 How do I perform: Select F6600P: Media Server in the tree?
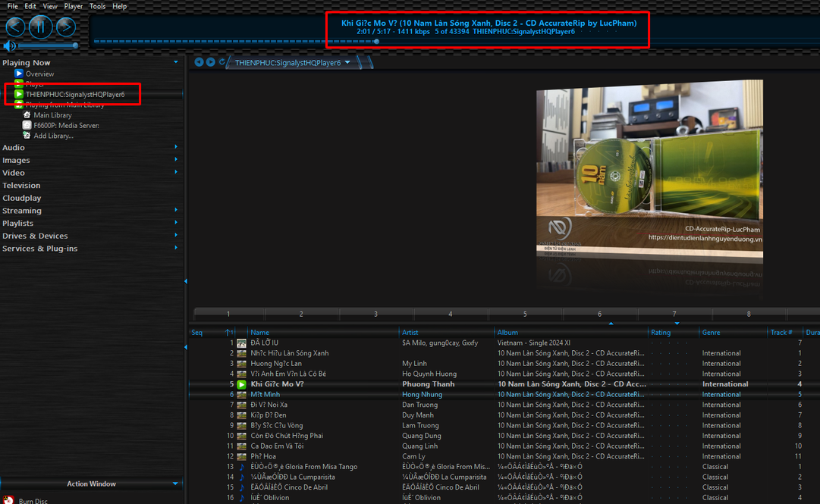point(67,125)
